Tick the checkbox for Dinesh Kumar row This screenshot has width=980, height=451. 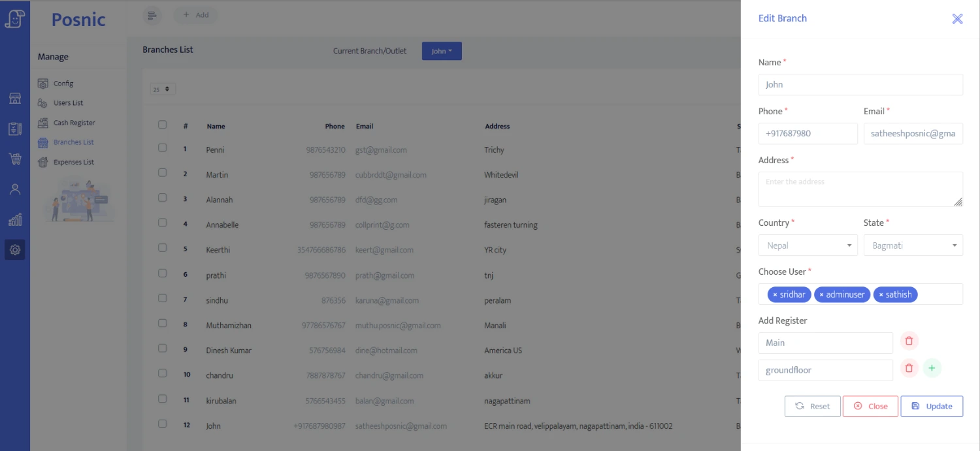(x=163, y=349)
